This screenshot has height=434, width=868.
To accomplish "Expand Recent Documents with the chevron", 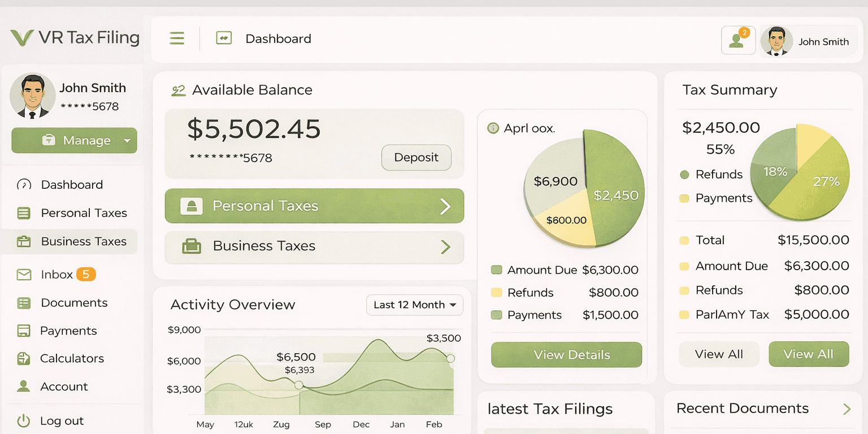I will point(847,409).
